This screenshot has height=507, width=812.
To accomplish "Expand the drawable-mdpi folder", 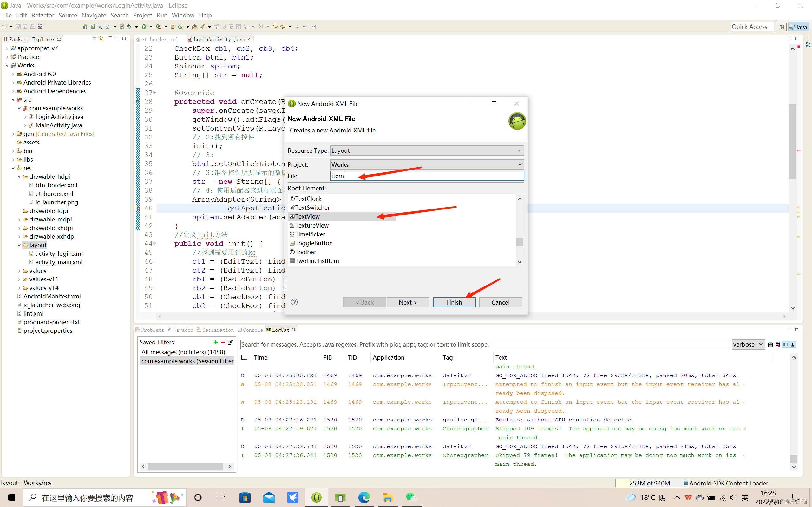I will click(19, 220).
